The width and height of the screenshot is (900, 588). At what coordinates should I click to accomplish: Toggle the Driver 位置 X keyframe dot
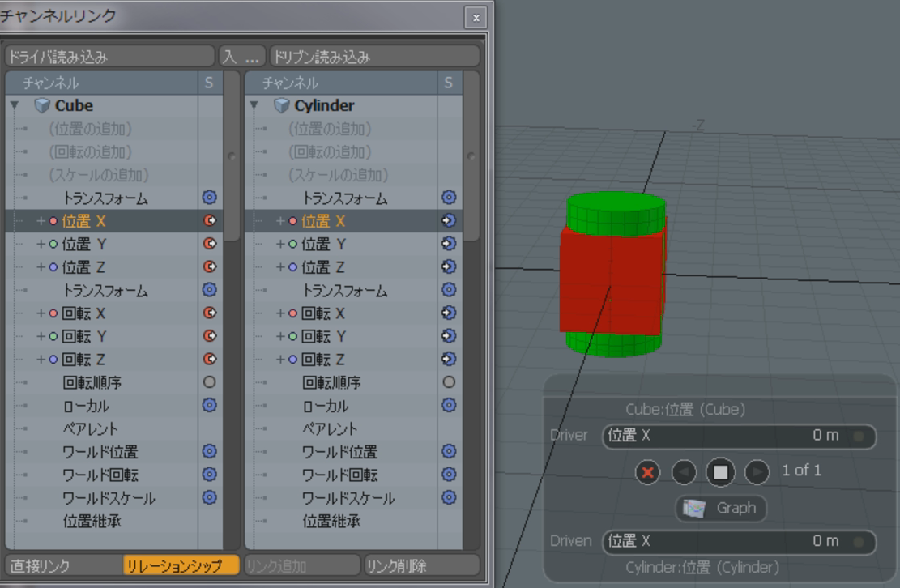click(x=859, y=437)
